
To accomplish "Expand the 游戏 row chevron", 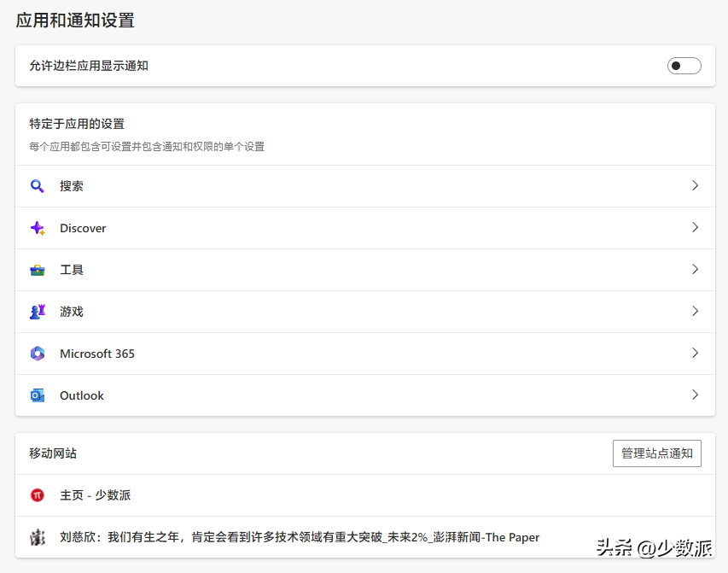I will pyautogui.click(x=695, y=311).
